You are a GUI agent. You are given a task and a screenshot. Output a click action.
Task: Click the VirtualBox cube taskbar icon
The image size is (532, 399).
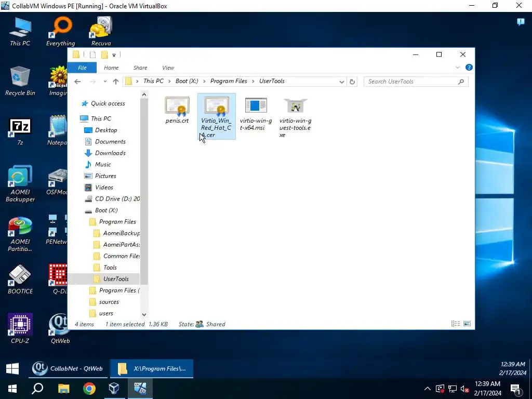point(114,389)
